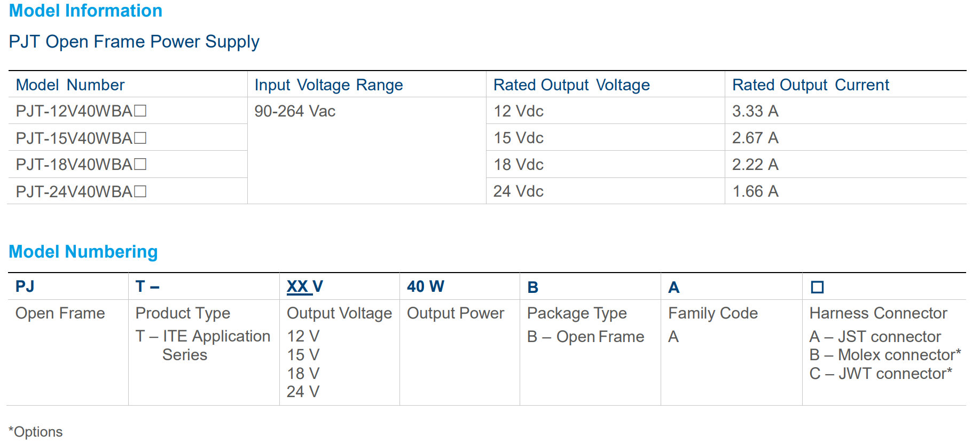980x442 pixels.
Task: Select the 24 Vdc output voltage cell
Action: (518, 191)
